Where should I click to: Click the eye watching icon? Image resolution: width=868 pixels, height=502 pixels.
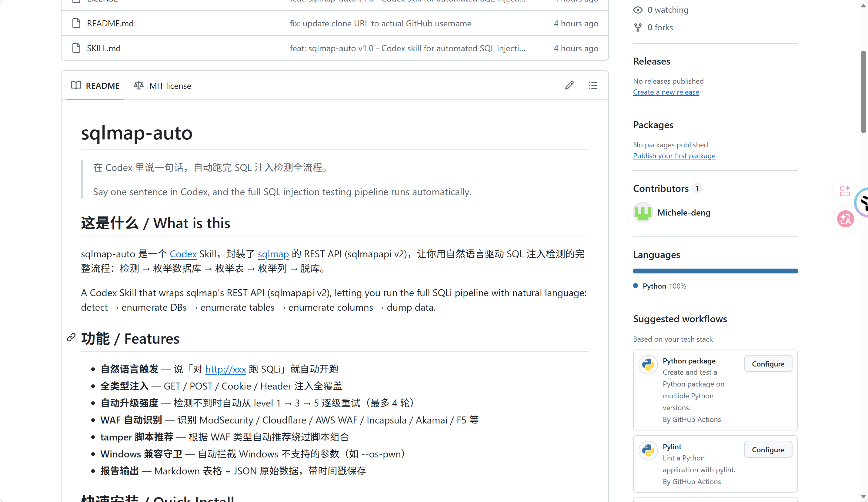pyautogui.click(x=638, y=10)
